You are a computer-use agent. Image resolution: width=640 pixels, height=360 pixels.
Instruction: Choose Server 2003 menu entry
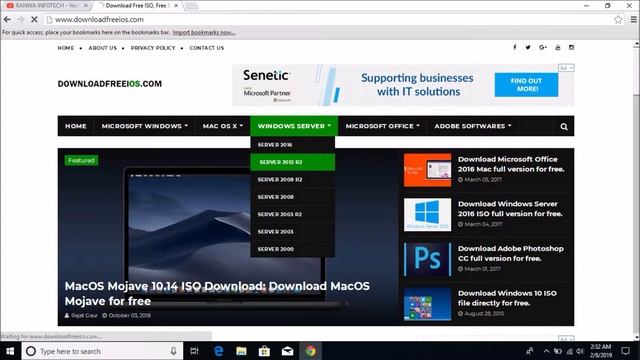point(293,231)
